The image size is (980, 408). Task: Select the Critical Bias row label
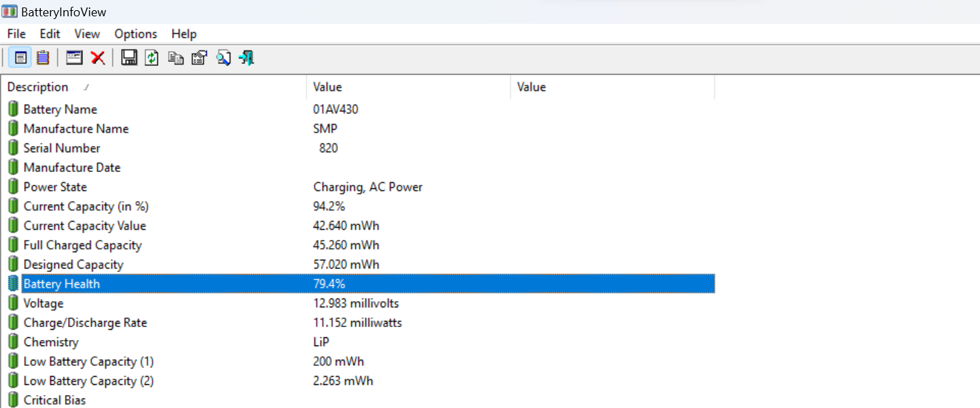tap(54, 400)
